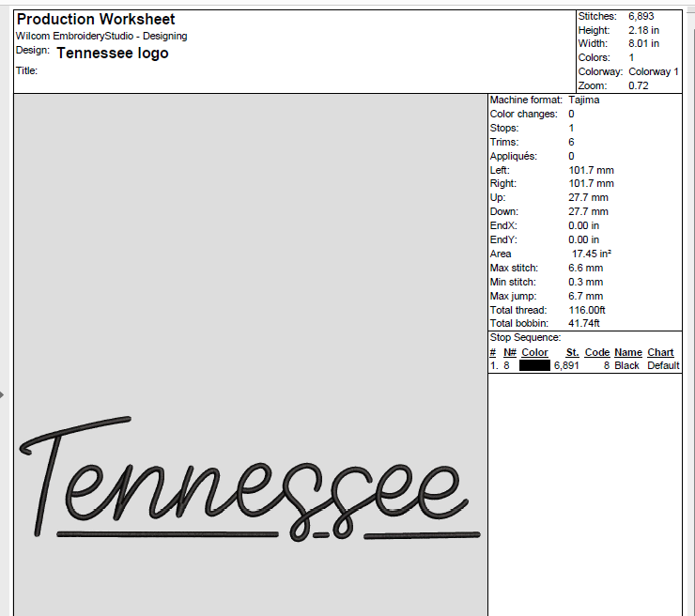Click the Stop Sequence: heading
The height and width of the screenshot is (616, 695).
click(525, 338)
